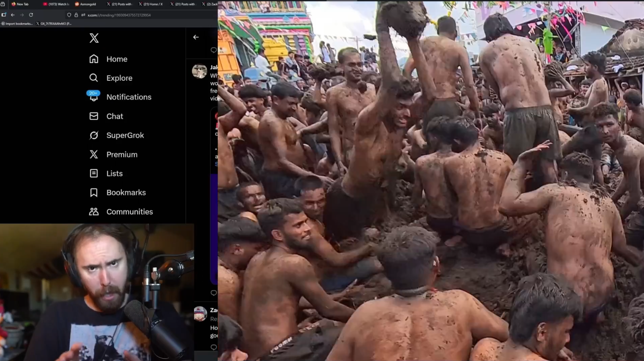Click the Bookmarks ribbon icon
The height and width of the screenshot is (361, 644).
click(x=94, y=193)
